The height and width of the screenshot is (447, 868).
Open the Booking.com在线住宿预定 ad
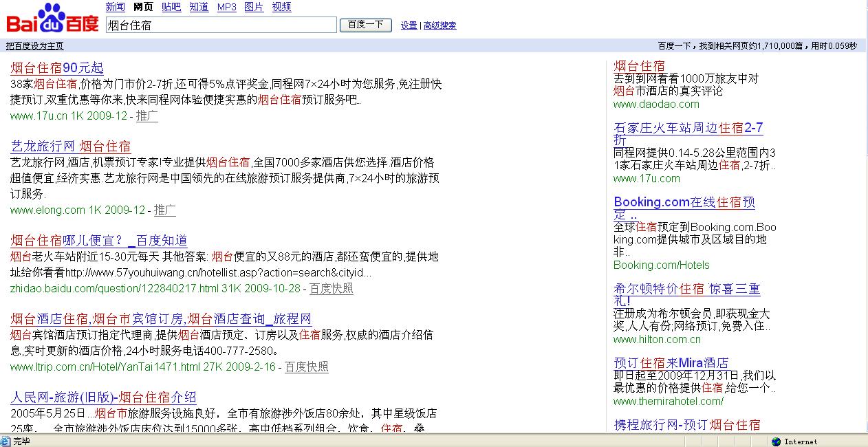click(x=684, y=201)
